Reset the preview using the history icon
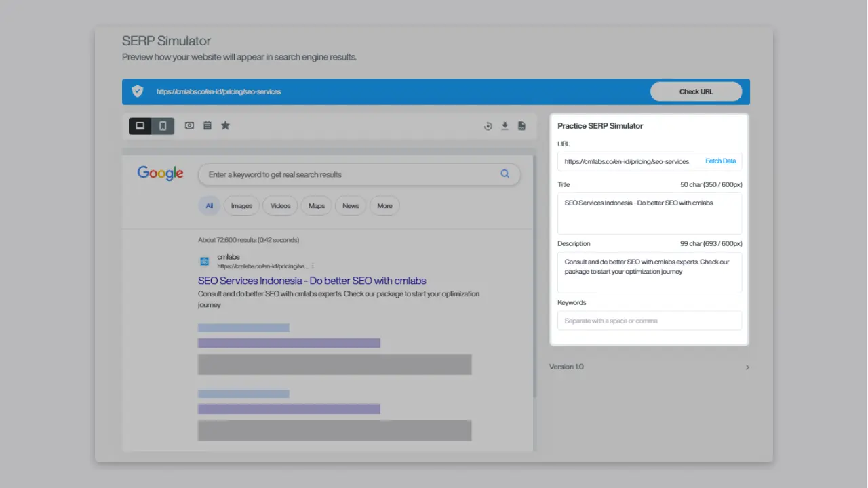The image size is (868, 488). (488, 125)
